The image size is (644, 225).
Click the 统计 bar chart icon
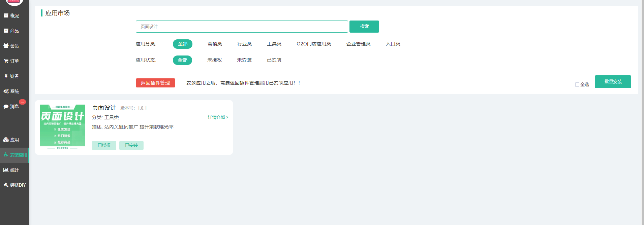pos(6,170)
